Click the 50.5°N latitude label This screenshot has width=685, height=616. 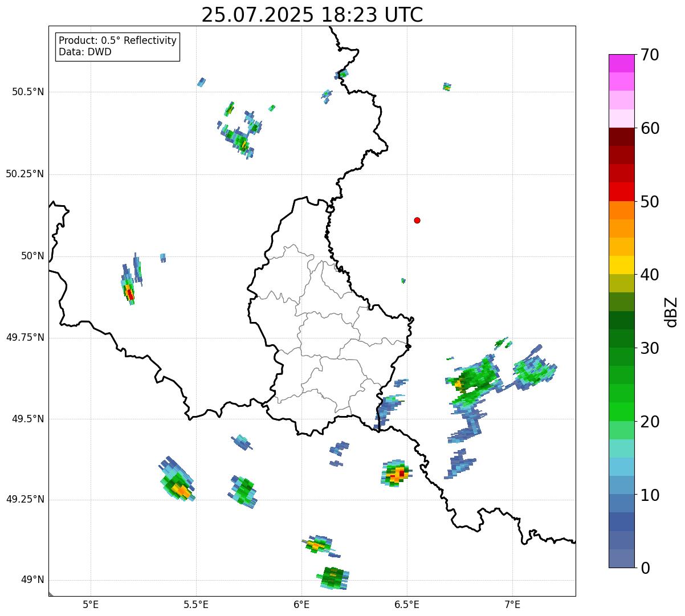click(x=27, y=92)
